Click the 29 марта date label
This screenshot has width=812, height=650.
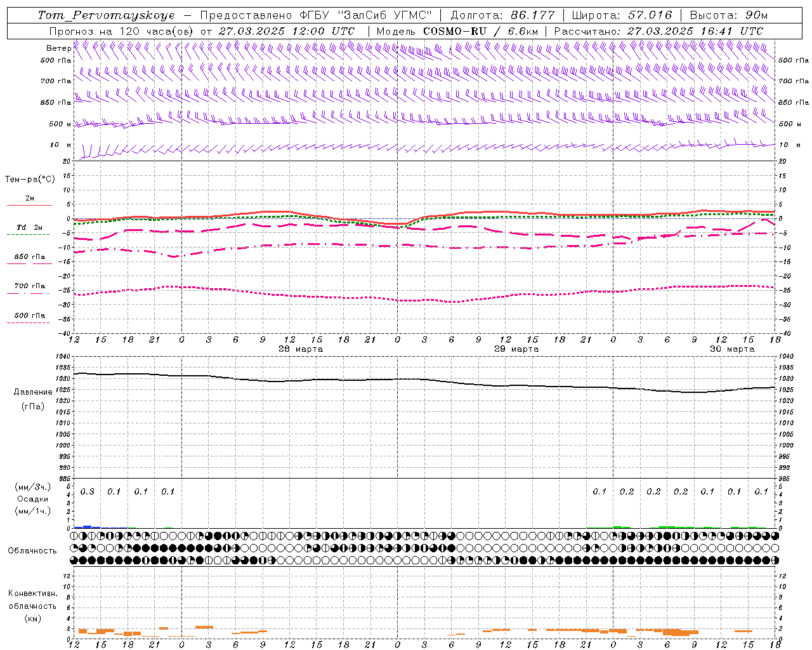[x=516, y=349]
